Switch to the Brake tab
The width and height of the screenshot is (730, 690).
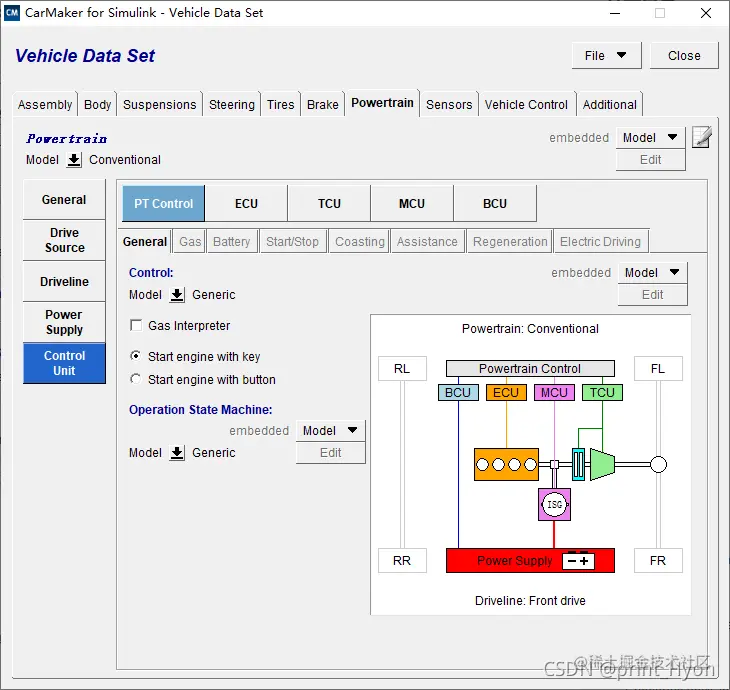click(323, 104)
